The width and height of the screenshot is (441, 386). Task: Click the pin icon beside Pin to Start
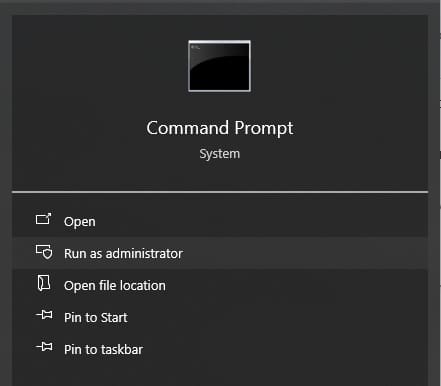44,315
